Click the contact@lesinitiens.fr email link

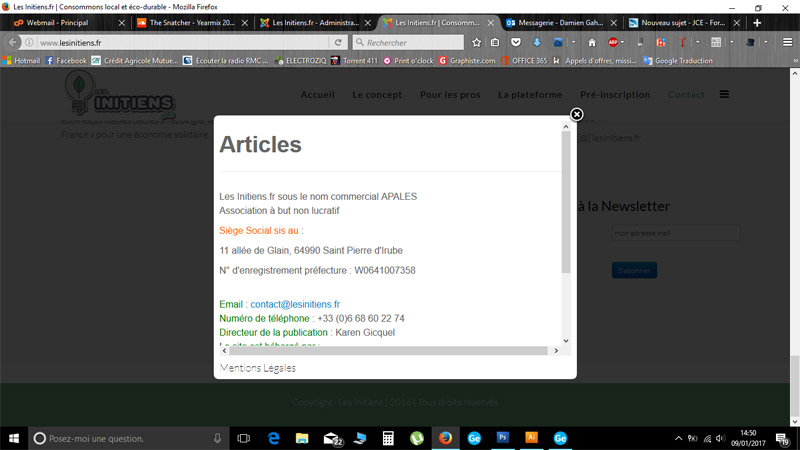point(295,304)
